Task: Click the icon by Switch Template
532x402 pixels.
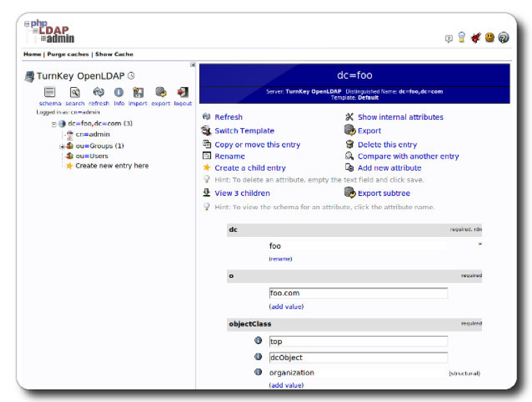Action: [x=206, y=130]
